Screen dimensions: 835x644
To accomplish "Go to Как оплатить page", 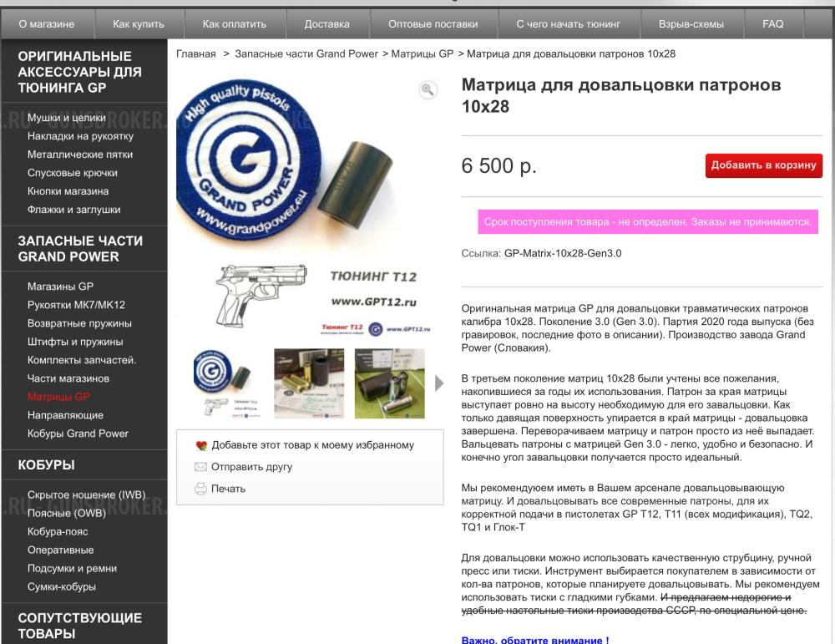I will 235,24.
